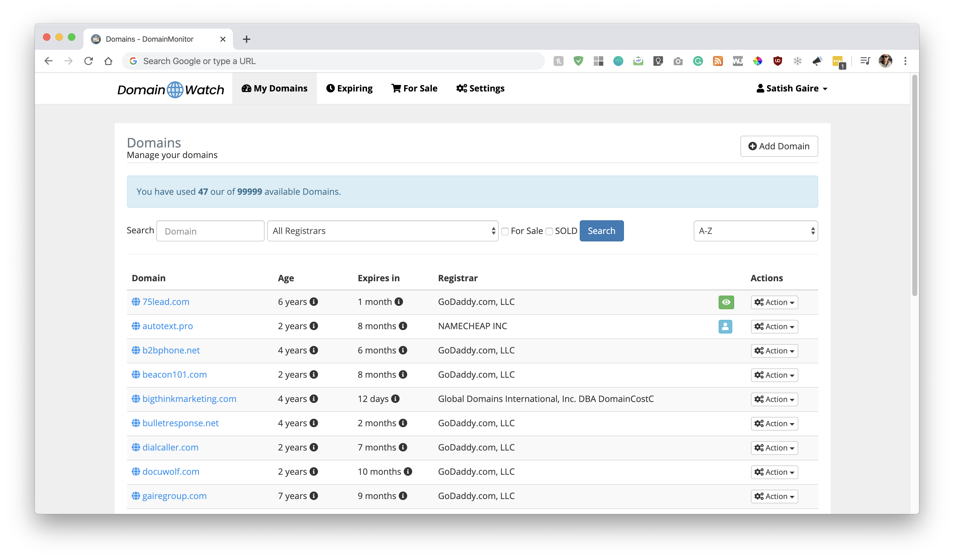The height and width of the screenshot is (560, 954).
Task: Focus the Domain search input field
Action: pyautogui.click(x=210, y=231)
